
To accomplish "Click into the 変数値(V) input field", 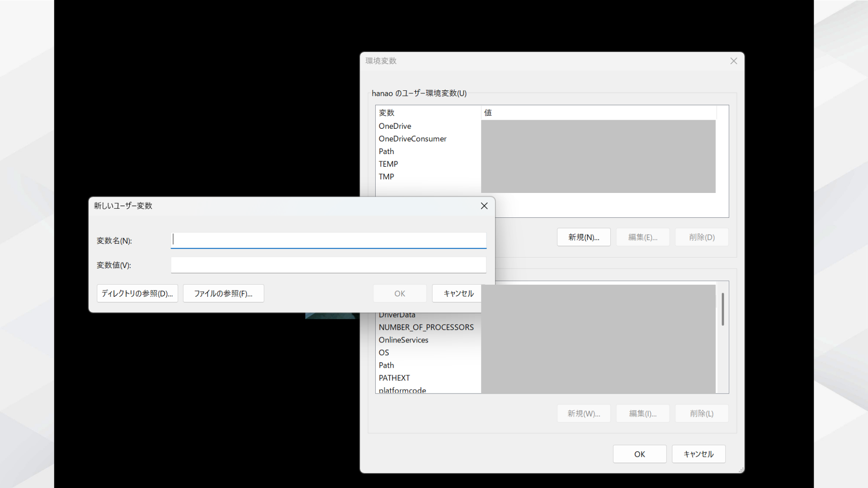I will point(329,265).
